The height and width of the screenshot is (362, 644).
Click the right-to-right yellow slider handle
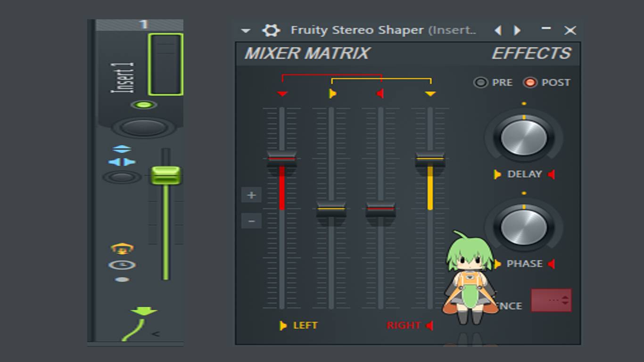coord(430,159)
